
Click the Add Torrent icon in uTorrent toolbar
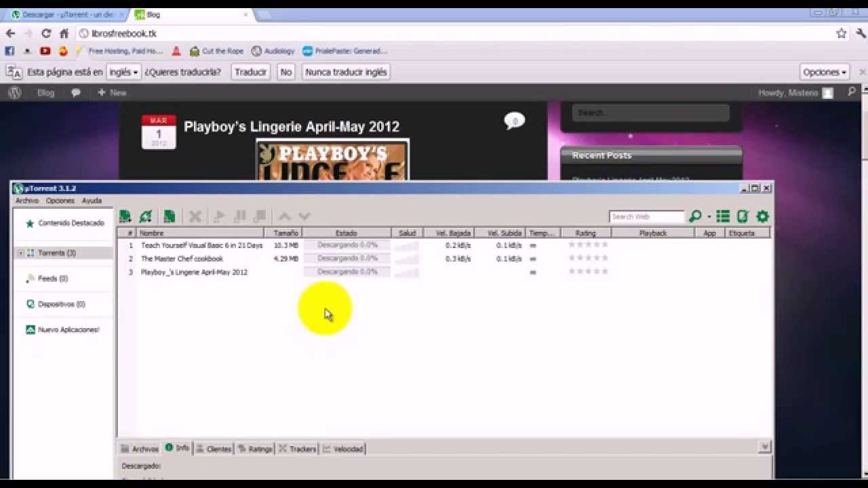pyautogui.click(x=125, y=216)
